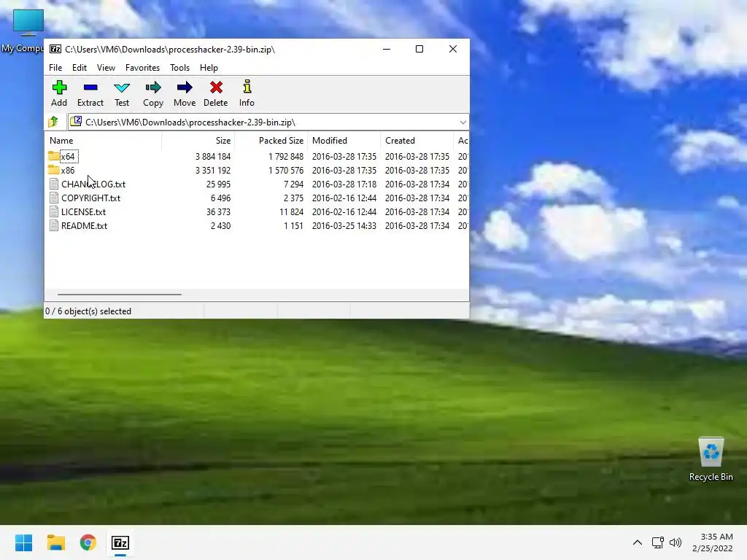Open the Tools menu

tap(179, 68)
